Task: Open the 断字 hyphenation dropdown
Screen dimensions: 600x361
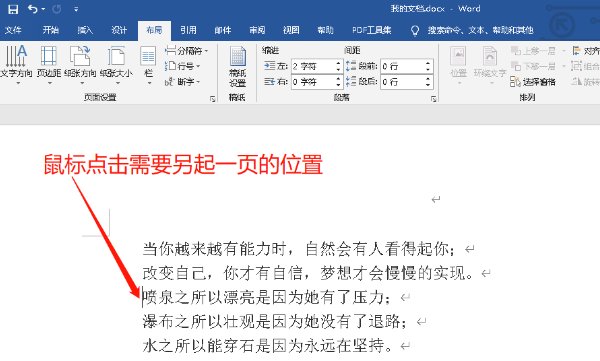Action: (x=183, y=82)
